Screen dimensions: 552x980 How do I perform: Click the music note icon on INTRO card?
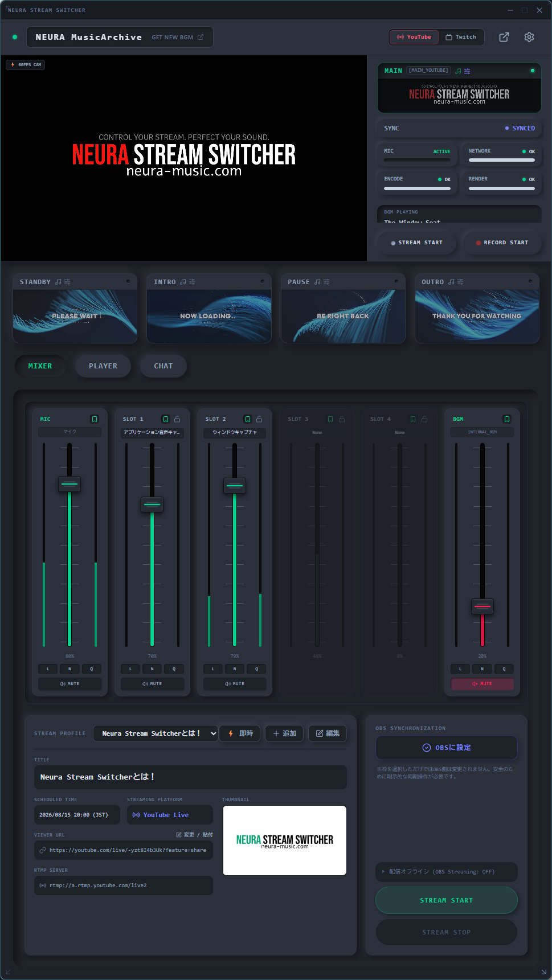click(183, 282)
